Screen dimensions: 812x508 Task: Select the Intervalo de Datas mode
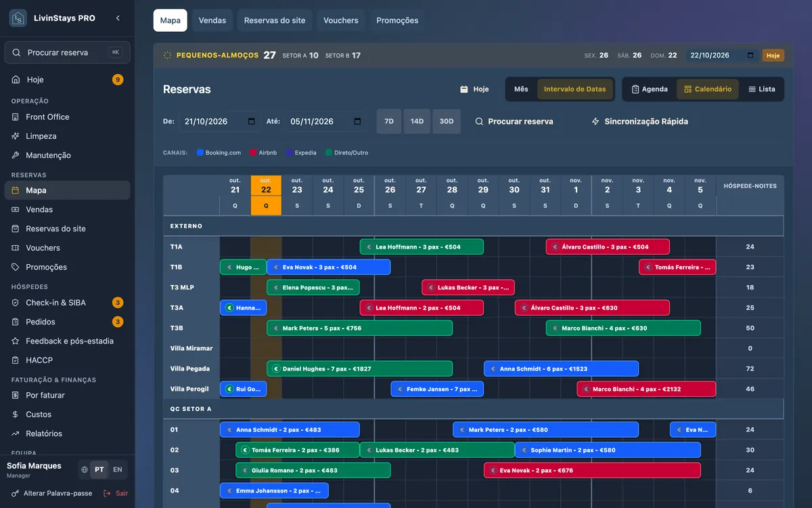pos(574,89)
